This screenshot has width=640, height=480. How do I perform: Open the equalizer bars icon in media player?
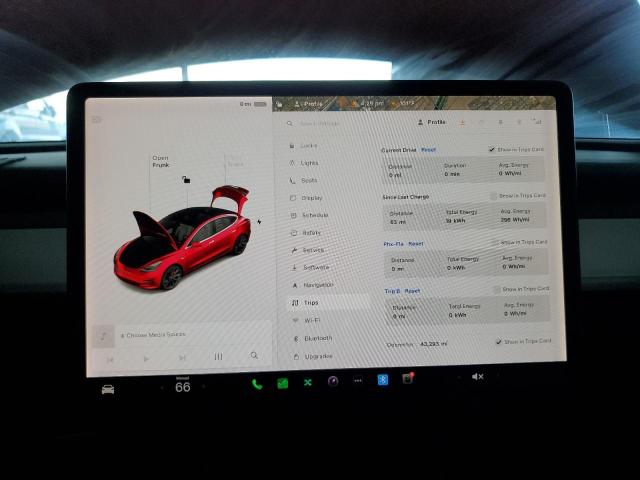pos(218,357)
